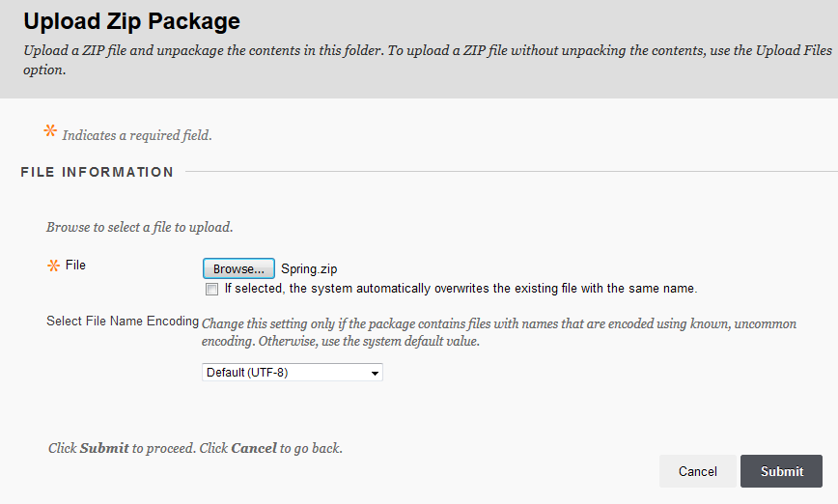This screenshot has height=504, width=838.
Task: Click the overwrite checkbox's label text
Action: click(x=461, y=289)
